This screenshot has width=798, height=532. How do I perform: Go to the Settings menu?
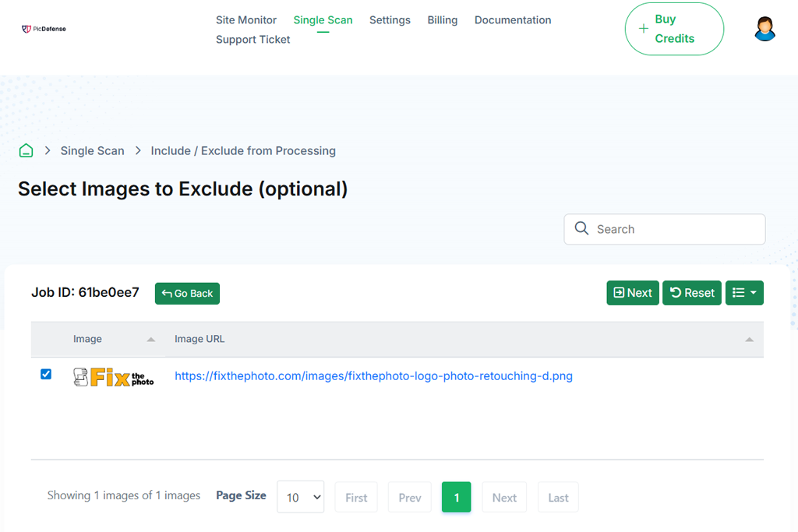click(390, 20)
